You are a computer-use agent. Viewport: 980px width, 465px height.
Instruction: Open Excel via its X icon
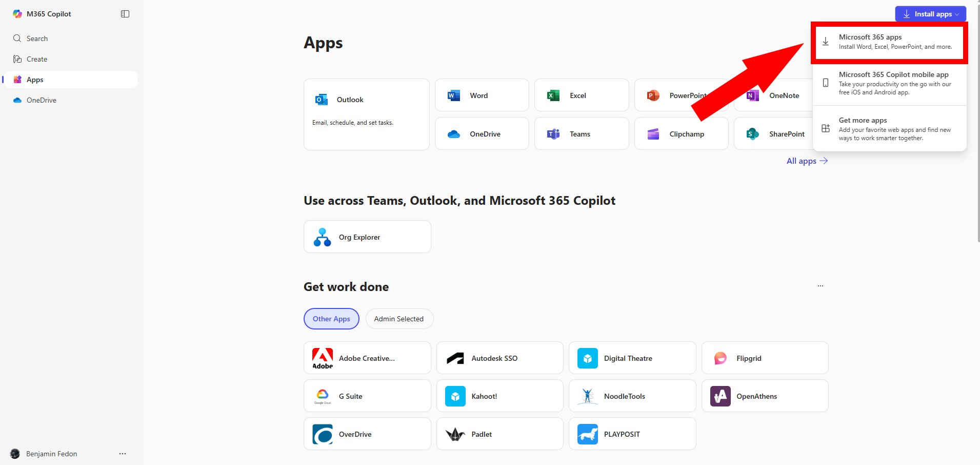coord(553,95)
